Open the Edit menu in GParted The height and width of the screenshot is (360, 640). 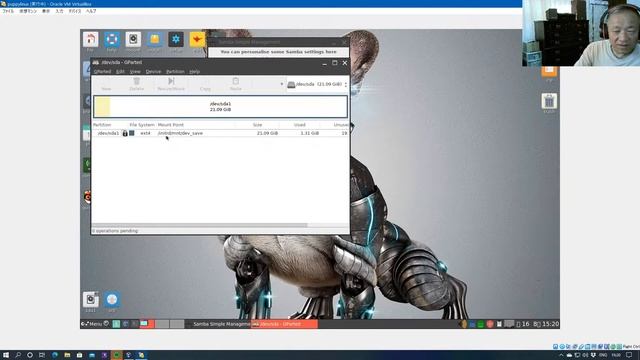pos(120,71)
